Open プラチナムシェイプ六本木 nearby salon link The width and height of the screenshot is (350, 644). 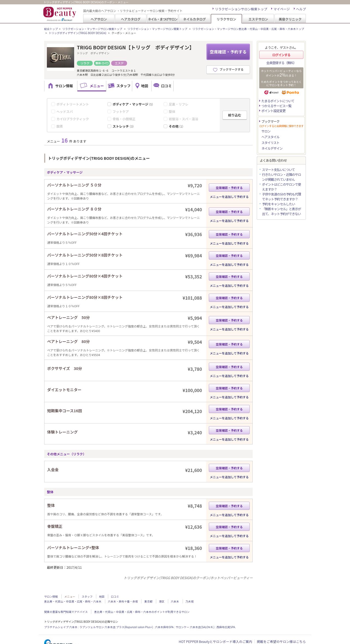[x=61, y=627]
